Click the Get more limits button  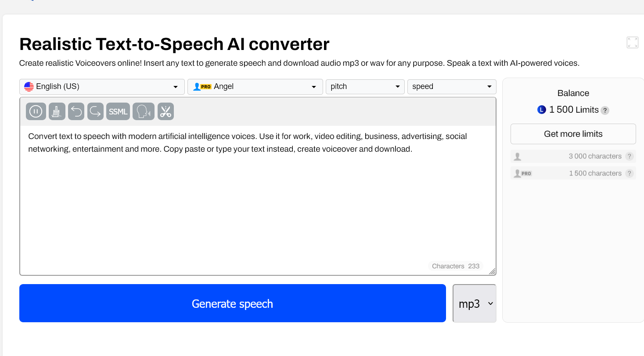pyautogui.click(x=573, y=134)
